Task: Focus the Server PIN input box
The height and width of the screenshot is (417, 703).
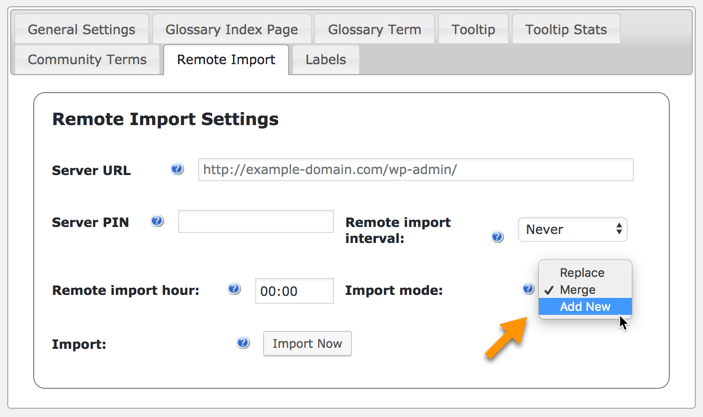Action: pyautogui.click(x=255, y=222)
